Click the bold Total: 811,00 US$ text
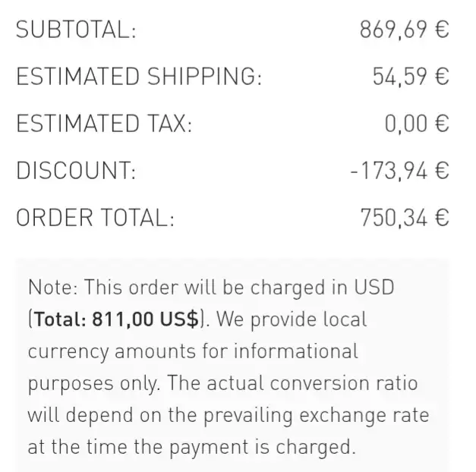476x472 pixels. click(117, 319)
